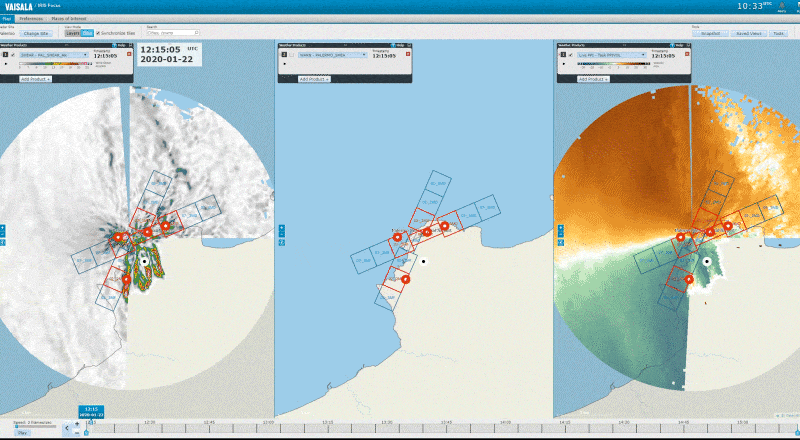Image resolution: width=800 pixels, height=440 pixels.
Task: Toggle Synchronize tiles checkbox
Action: coord(99,33)
